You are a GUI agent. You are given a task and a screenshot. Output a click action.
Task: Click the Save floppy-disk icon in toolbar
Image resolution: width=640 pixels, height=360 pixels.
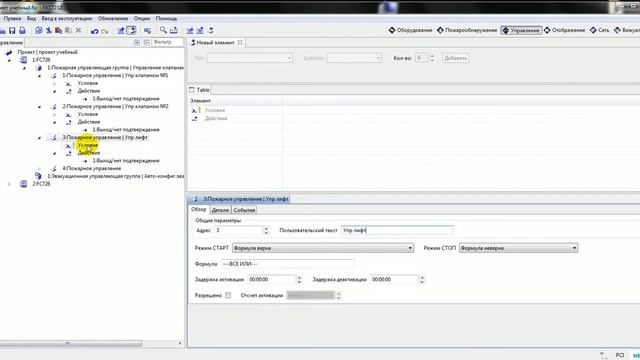(x=12, y=31)
